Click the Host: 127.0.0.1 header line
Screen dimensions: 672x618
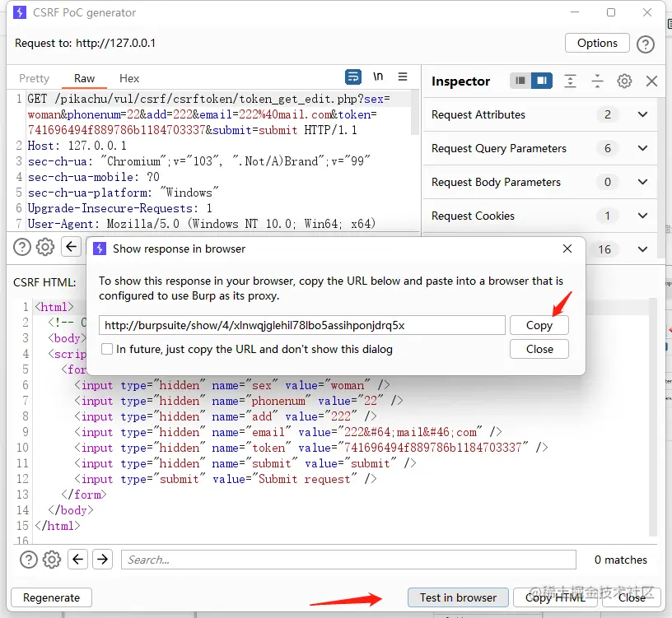coord(77,146)
